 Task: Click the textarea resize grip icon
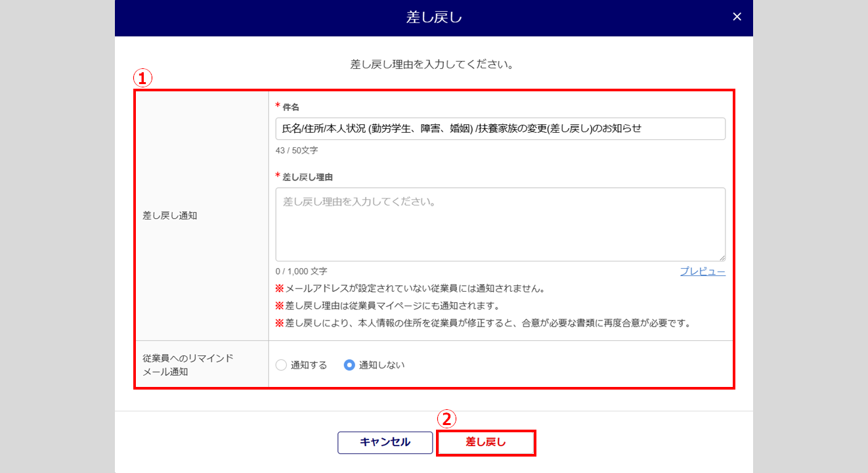722,258
